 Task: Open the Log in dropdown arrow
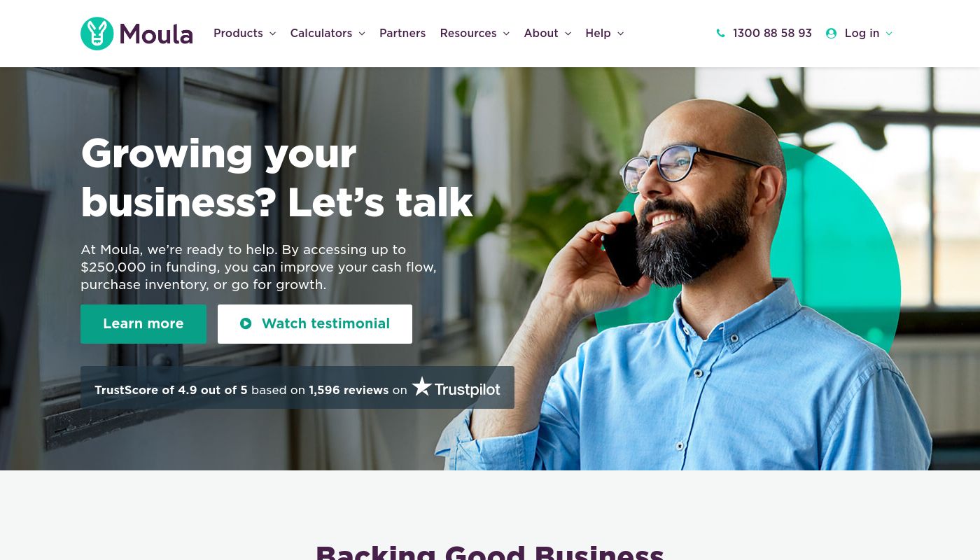[889, 34]
